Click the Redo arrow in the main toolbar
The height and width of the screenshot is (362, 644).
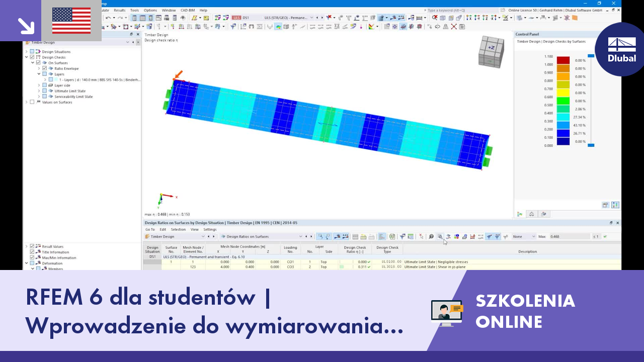(120, 18)
